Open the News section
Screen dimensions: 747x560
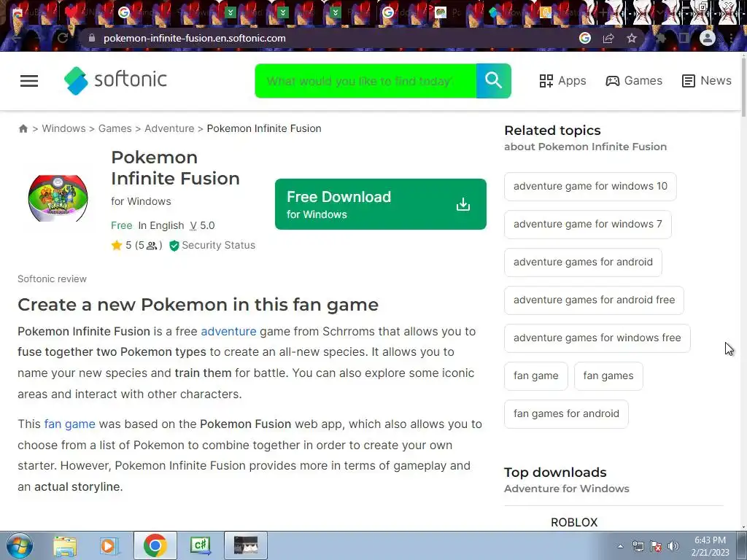coord(706,80)
